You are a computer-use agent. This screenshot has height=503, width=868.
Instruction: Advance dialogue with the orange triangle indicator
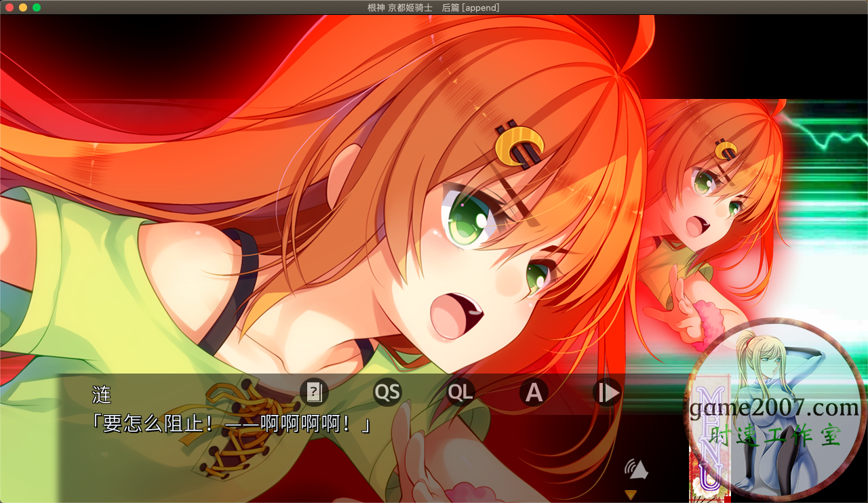(631, 494)
